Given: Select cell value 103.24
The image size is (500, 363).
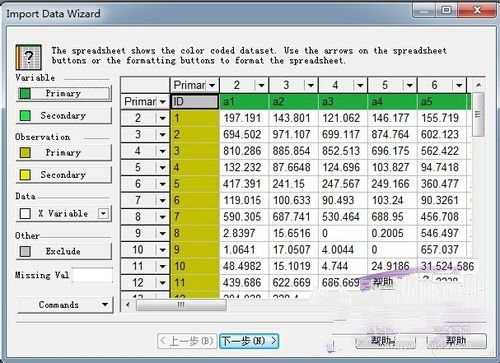Looking at the screenshot, I should click(392, 200).
